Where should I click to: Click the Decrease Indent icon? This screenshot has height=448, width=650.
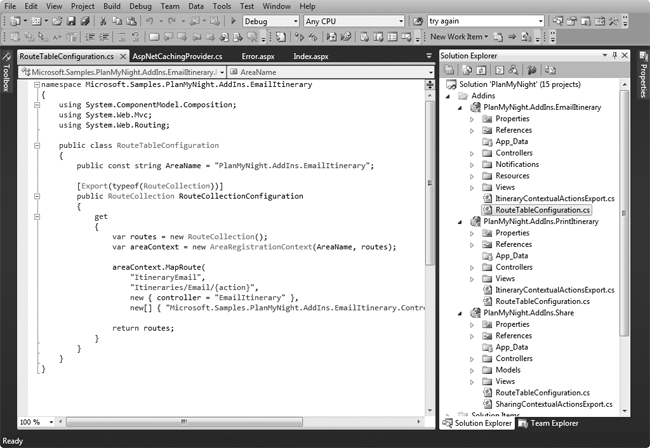(90, 37)
